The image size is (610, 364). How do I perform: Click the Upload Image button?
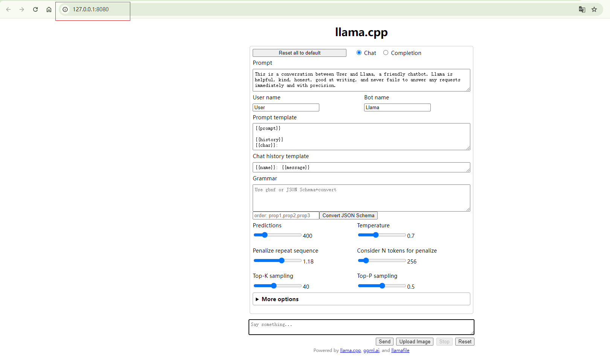[415, 341]
